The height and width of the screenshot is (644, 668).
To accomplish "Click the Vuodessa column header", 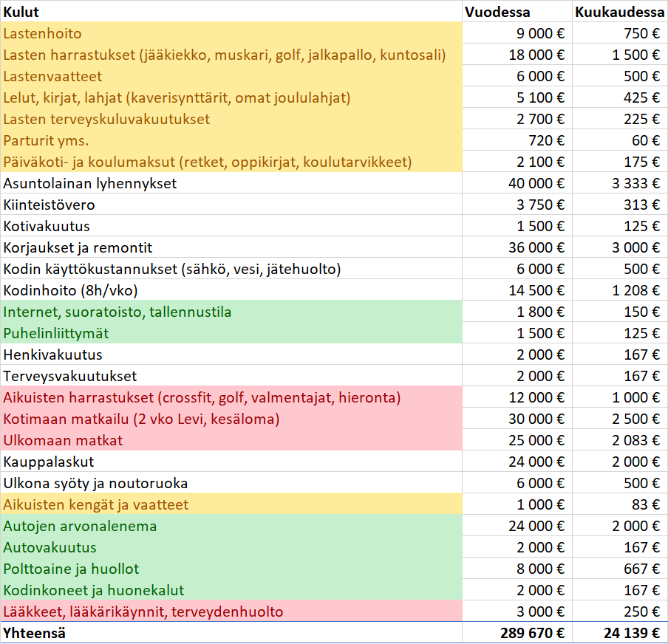I will [x=497, y=12].
